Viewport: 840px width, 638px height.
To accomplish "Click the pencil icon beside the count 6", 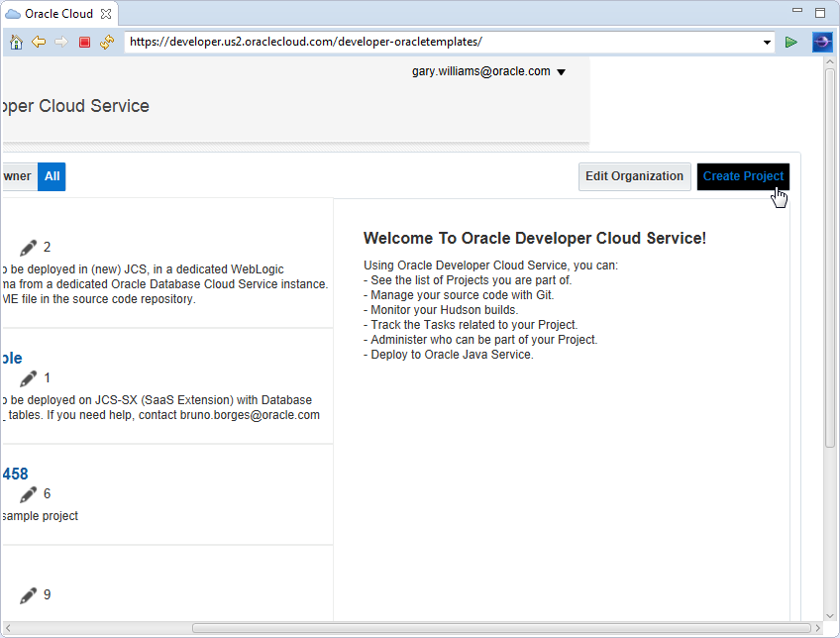I will tap(27, 493).
